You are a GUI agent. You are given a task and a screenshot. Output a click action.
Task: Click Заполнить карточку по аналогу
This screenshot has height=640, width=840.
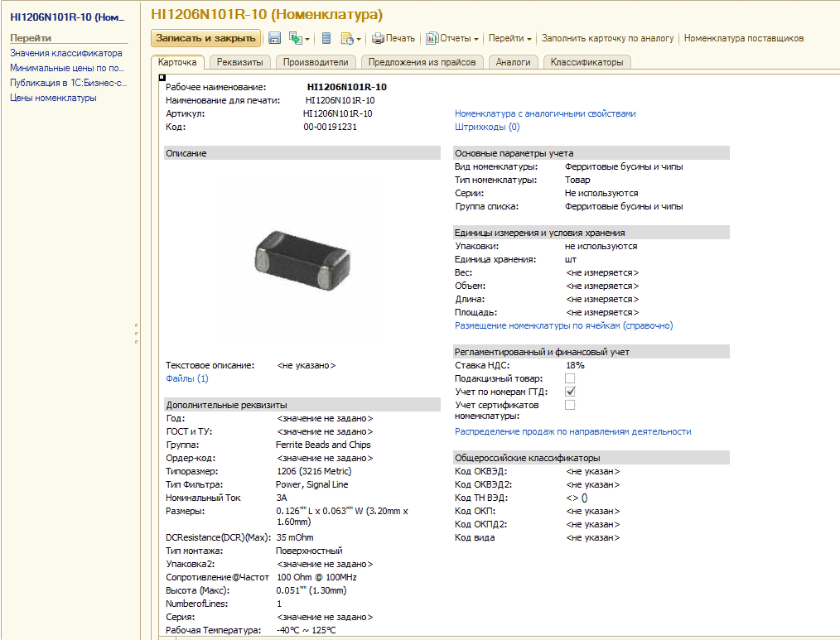(607, 38)
